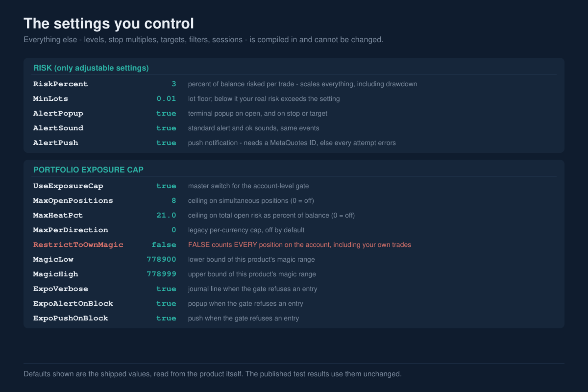Click the MagicHigh value 778999

161,274
